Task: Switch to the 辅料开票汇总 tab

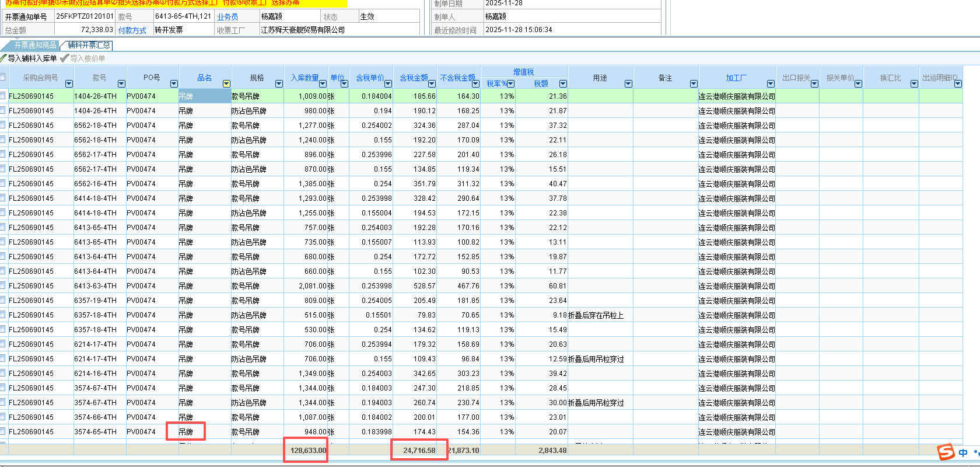Action: pos(89,45)
